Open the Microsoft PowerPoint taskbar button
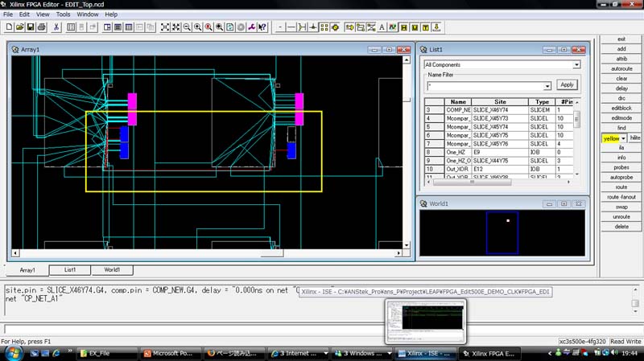The width and height of the screenshot is (644, 361). [171, 353]
